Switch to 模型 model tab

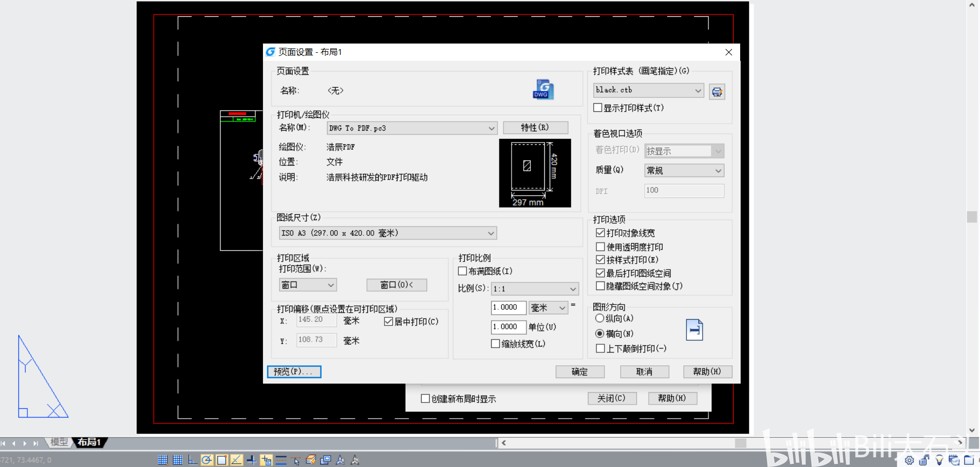[x=59, y=442]
